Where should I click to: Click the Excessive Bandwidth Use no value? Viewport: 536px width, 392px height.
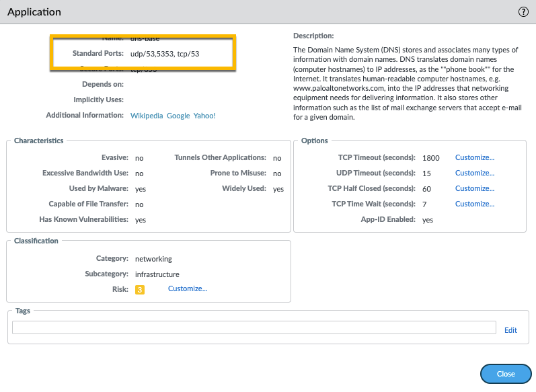(139, 173)
